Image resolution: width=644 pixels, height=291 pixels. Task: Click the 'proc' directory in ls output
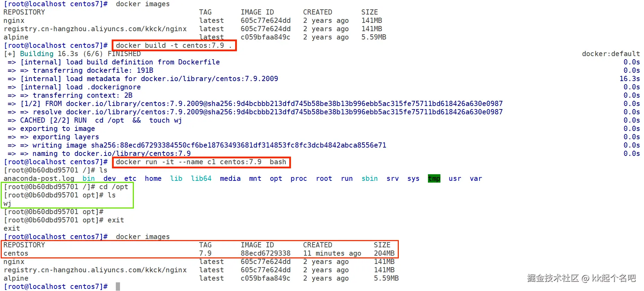click(299, 178)
